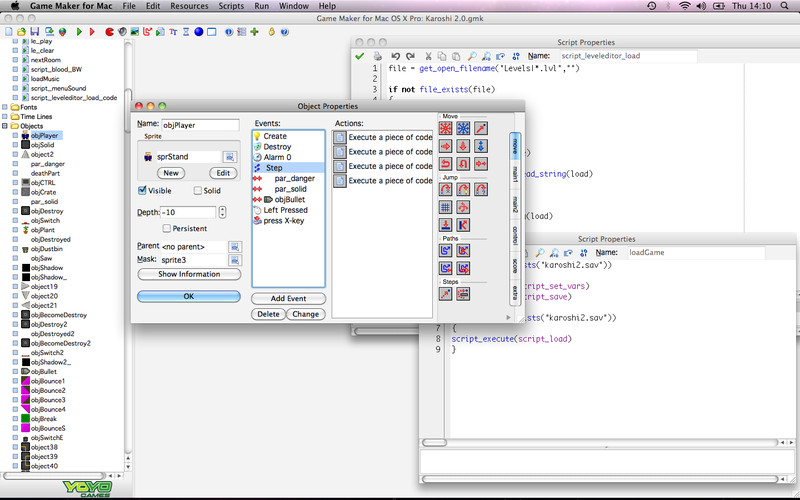Expand the Fonts folder in resource tree
The image size is (800, 500).
5,107
